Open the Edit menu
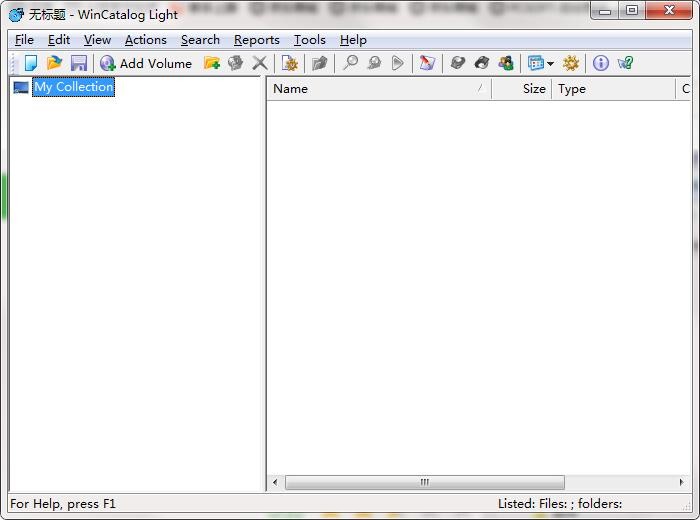The width and height of the screenshot is (700, 520). (x=59, y=40)
